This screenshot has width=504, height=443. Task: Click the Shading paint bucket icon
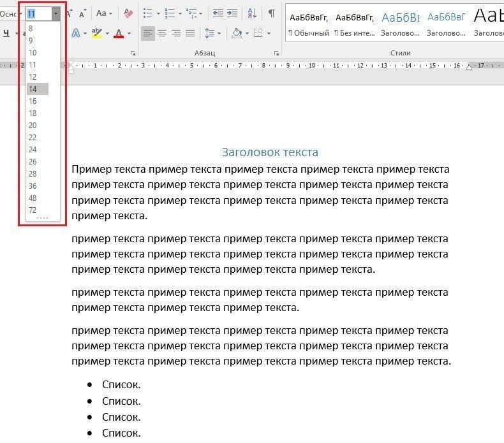pyautogui.click(x=237, y=33)
